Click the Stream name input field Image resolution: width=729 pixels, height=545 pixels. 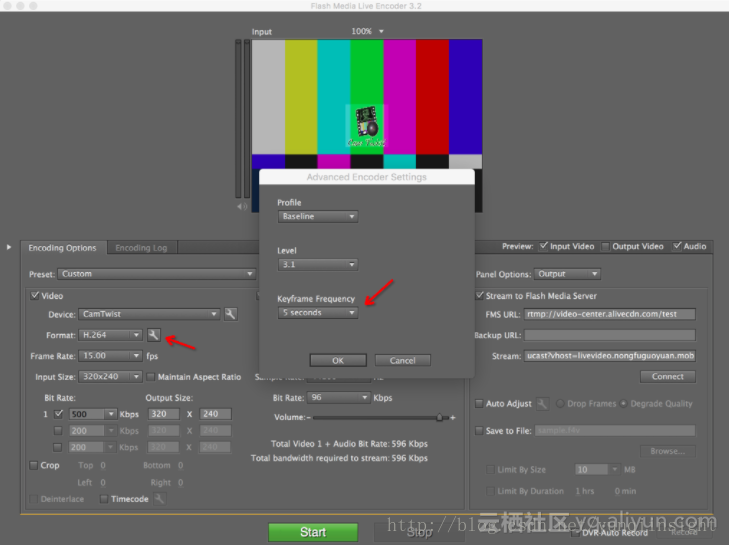point(610,356)
